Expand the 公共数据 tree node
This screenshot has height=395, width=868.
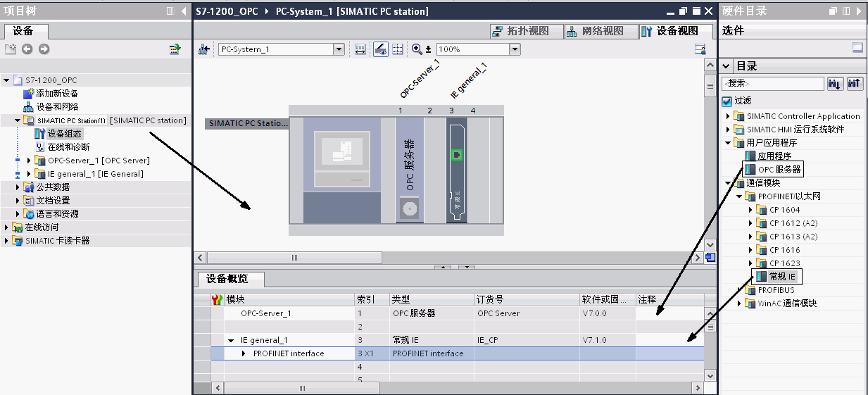[18, 187]
